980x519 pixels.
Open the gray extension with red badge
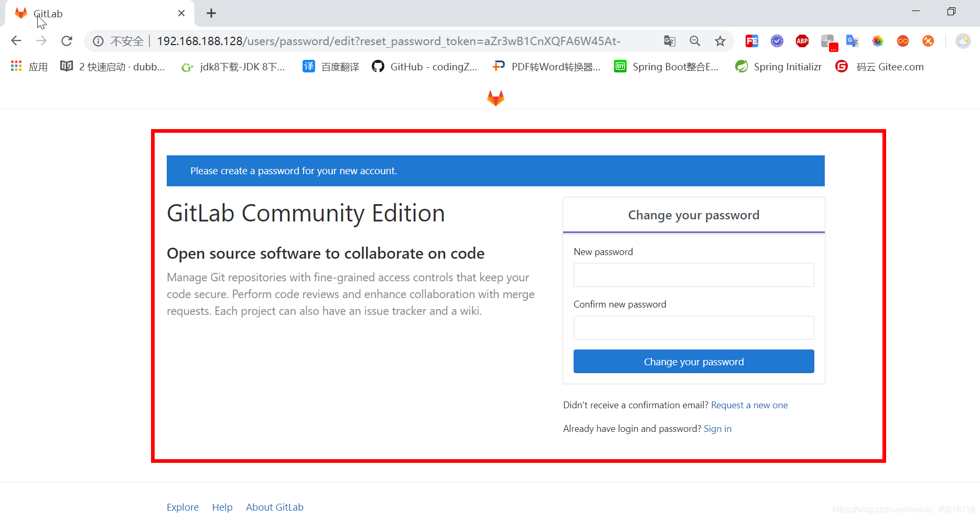(828, 42)
